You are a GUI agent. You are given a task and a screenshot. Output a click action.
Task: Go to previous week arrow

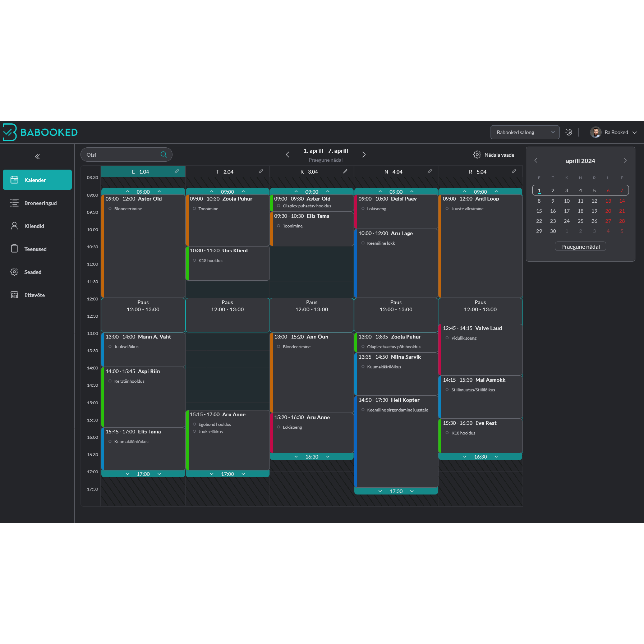(287, 155)
